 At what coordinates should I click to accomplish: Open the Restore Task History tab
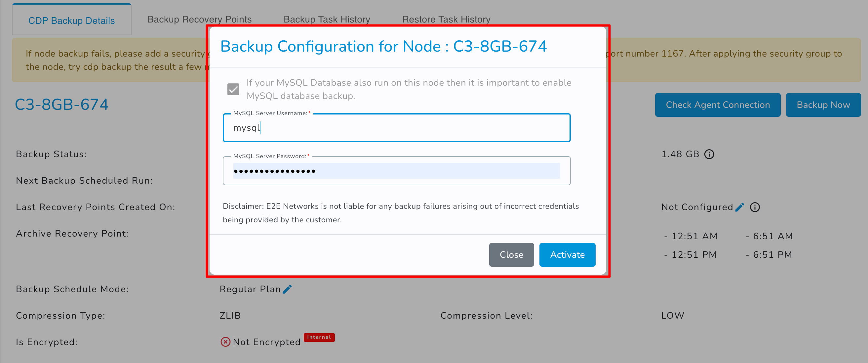pos(446,19)
